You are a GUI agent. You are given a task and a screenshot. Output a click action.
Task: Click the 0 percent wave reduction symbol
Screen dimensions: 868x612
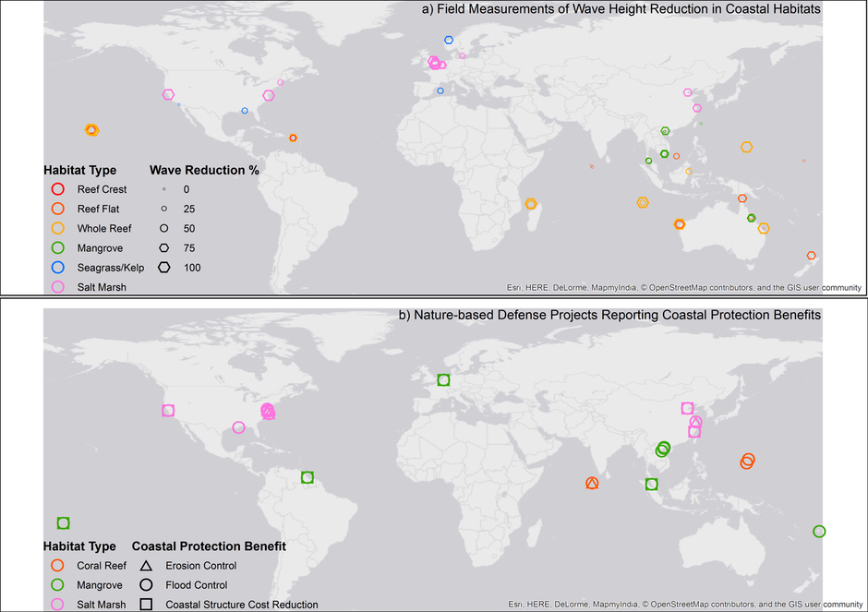(x=163, y=189)
